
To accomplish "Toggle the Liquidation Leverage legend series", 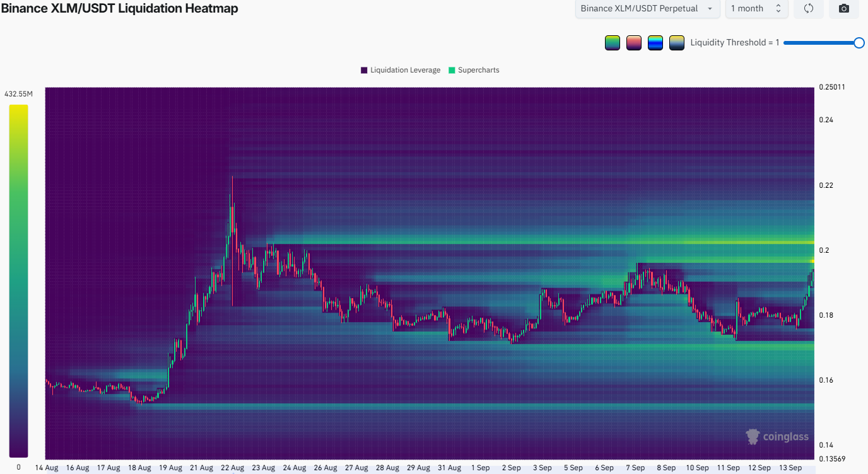I will click(401, 70).
